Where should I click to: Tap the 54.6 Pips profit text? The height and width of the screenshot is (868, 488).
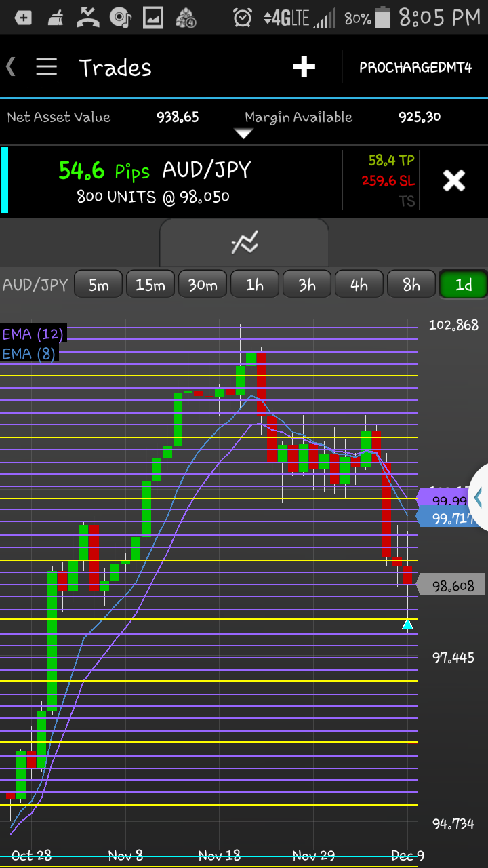tap(104, 171)
